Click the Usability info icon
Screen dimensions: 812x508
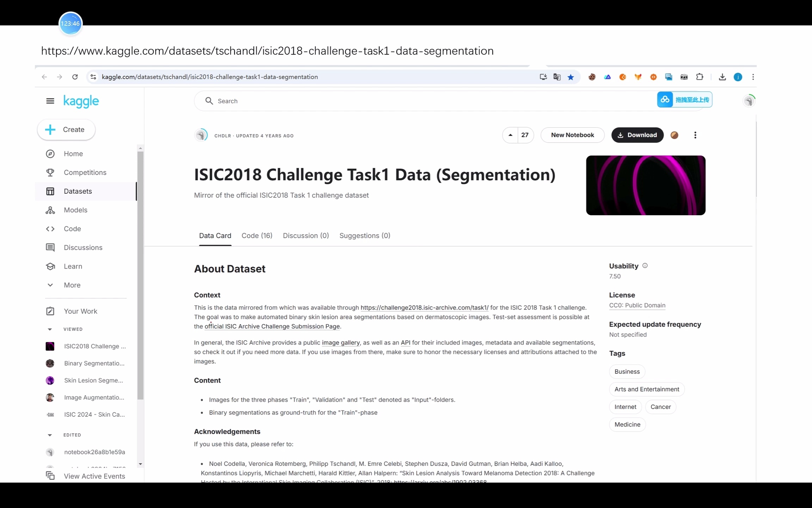coord(645,266)
